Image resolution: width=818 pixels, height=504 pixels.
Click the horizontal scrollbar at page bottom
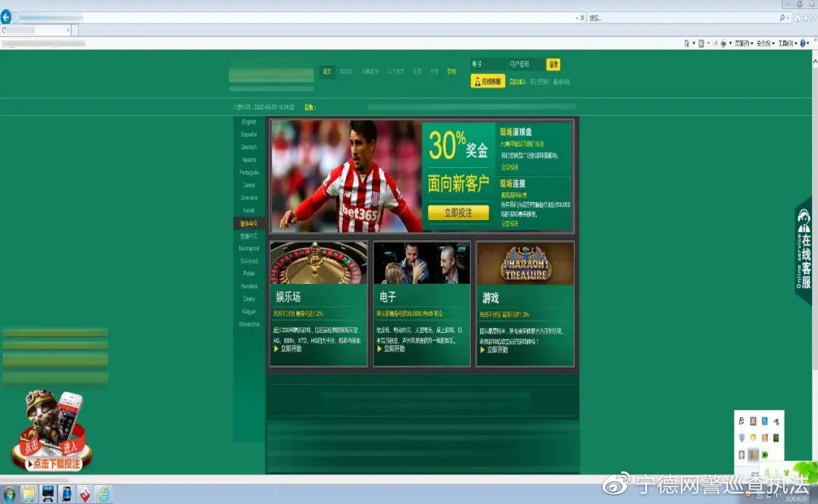click(34, 479)
